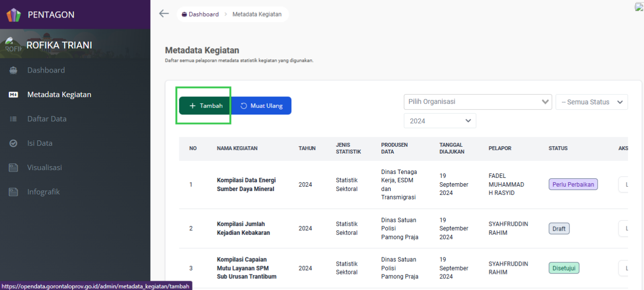Click the Daftar Data list icon
Screen dimensions: 644x290
click(14, 119)
